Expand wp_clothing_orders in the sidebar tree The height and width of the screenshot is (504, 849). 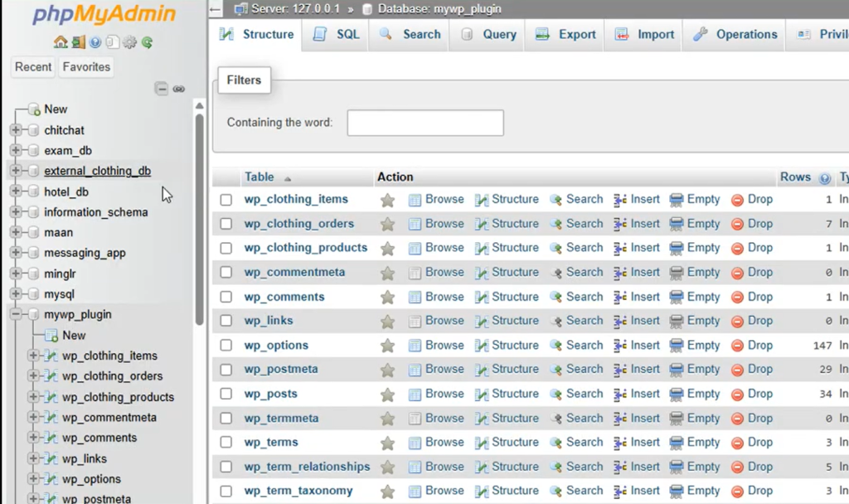(34, 376)
